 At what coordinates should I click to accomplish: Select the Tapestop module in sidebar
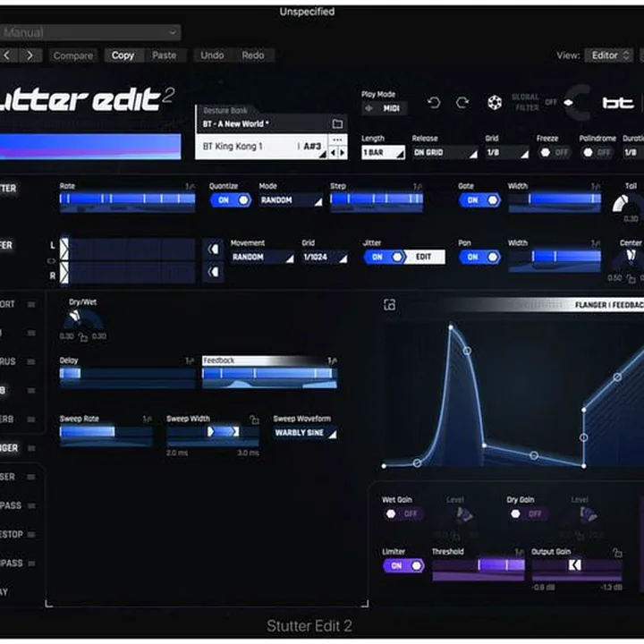pyautogui.click(x=12, y=534)
